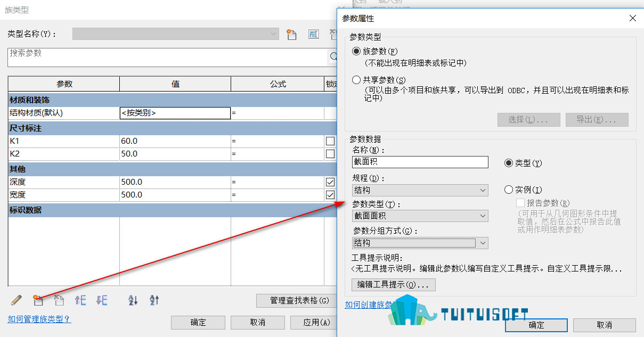The height and width of the screenshot is (337, 644).
Task: Click the 名称 field containing 截面积
Action: [420, 162]
